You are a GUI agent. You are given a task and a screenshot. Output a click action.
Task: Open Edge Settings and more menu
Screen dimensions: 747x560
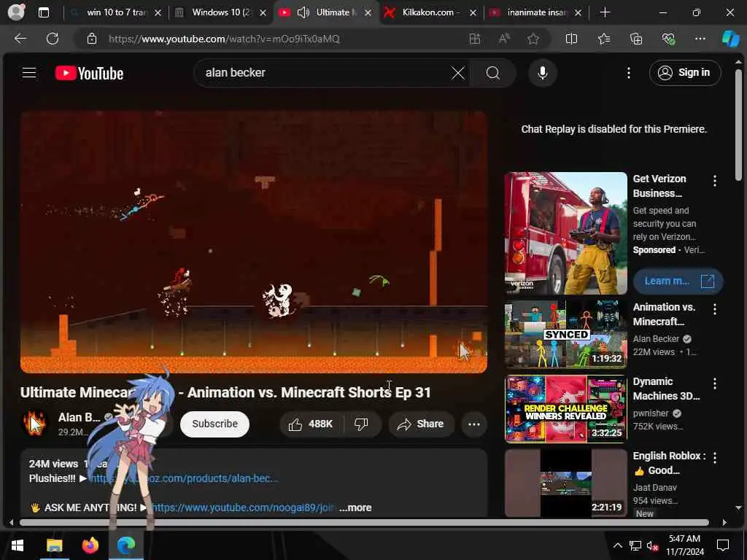point(700,39)
